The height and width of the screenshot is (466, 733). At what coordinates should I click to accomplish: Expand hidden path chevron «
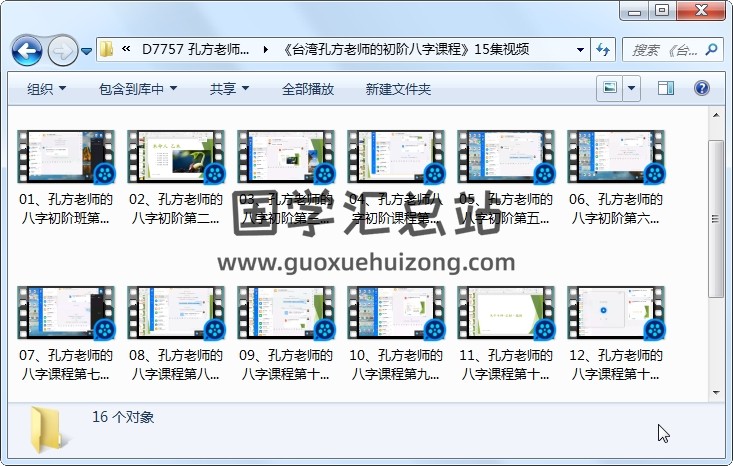126,49
